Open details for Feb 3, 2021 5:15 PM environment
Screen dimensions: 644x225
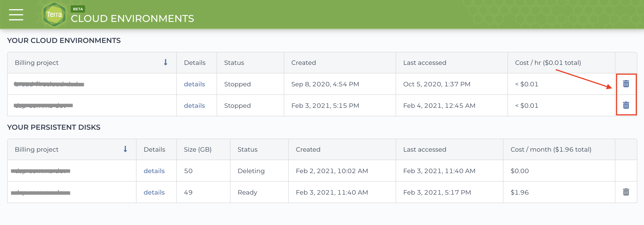point(194,106)
